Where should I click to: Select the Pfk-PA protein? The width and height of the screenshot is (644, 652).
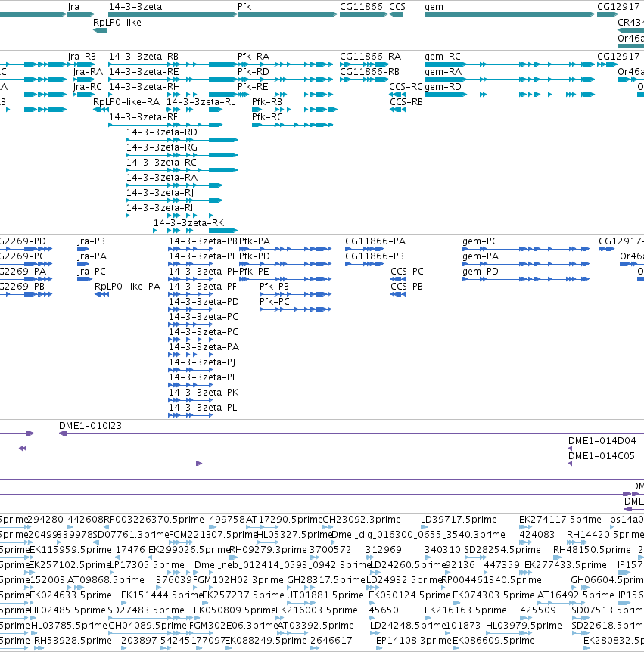click(254, 241)
